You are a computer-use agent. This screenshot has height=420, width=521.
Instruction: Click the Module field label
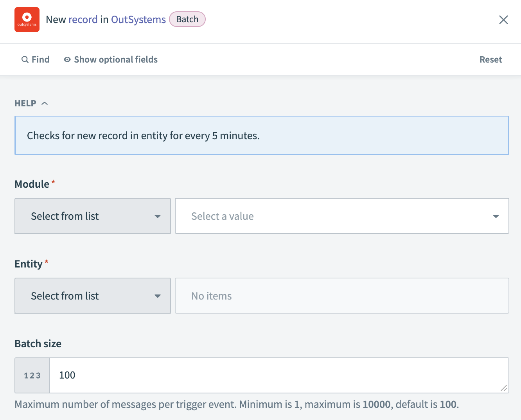point(32,184)
